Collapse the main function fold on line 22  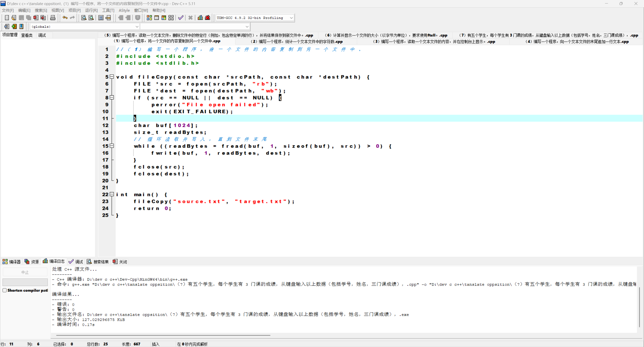pos(112,194)
